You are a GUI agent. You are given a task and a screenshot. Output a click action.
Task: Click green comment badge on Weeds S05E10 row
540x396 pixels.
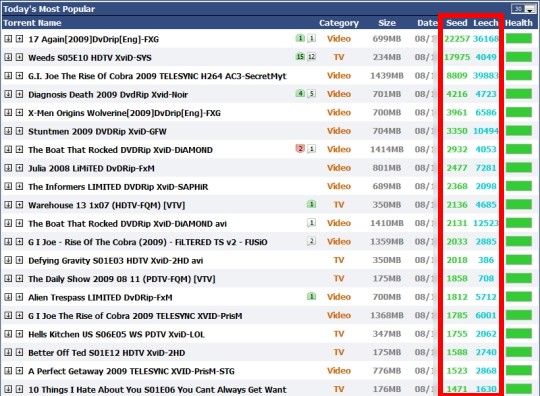(x=300, y=56)
